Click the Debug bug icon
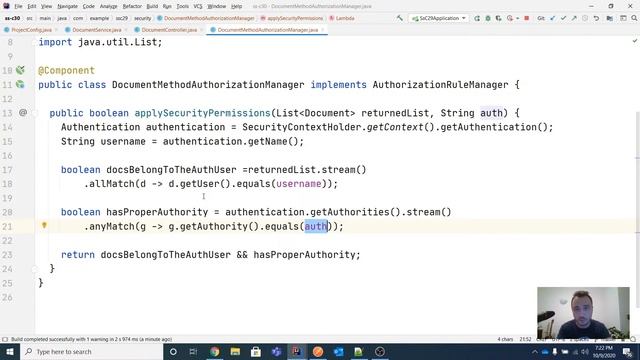Screen dimensions: 640x360 point(488,18)
